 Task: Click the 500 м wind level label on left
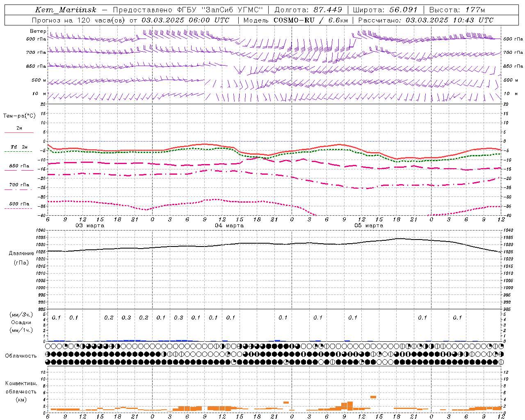39,80
